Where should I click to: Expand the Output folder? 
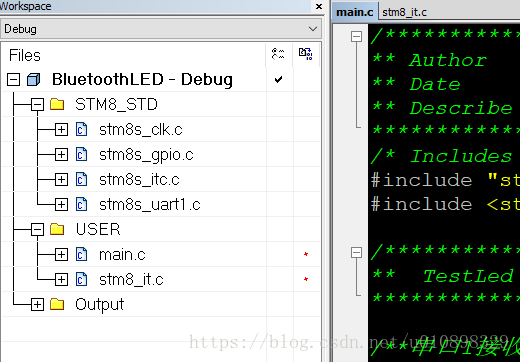(37, 305)
